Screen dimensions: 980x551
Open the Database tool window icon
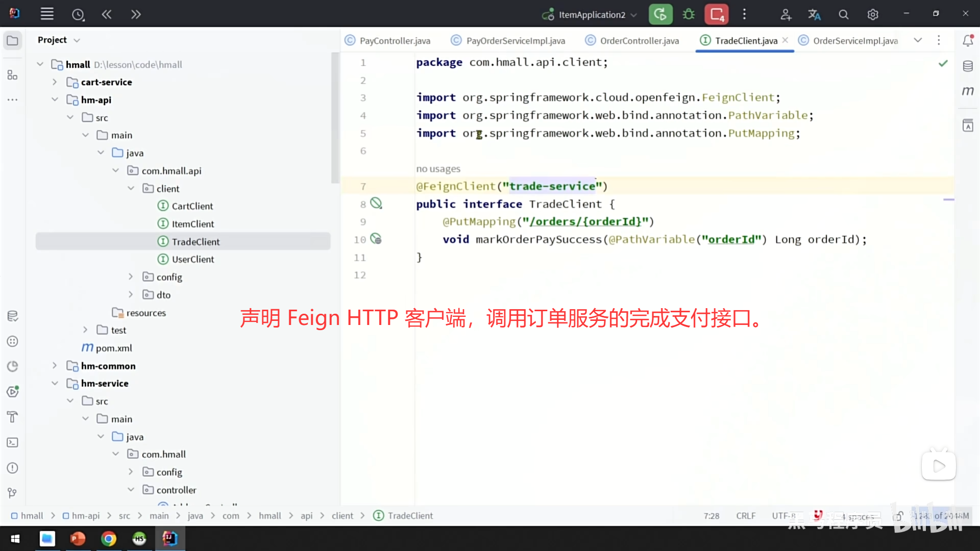click(968, 66)
